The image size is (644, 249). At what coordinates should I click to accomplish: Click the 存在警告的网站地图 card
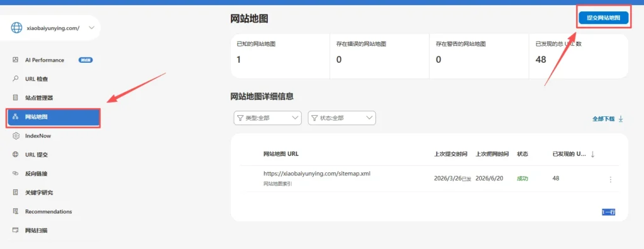click(x=479, y=56)
